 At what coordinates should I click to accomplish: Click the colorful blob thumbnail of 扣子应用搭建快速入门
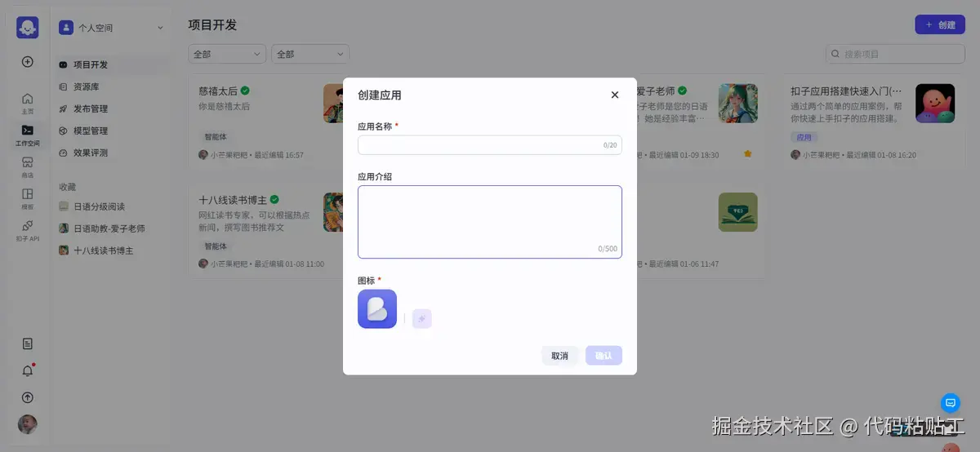tap(935, 104)
